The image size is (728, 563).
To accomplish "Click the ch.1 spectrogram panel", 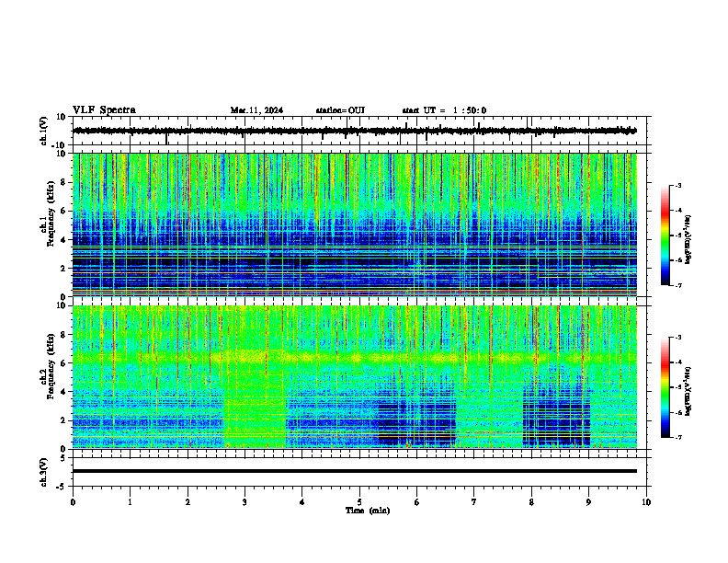I will (355, 224).
